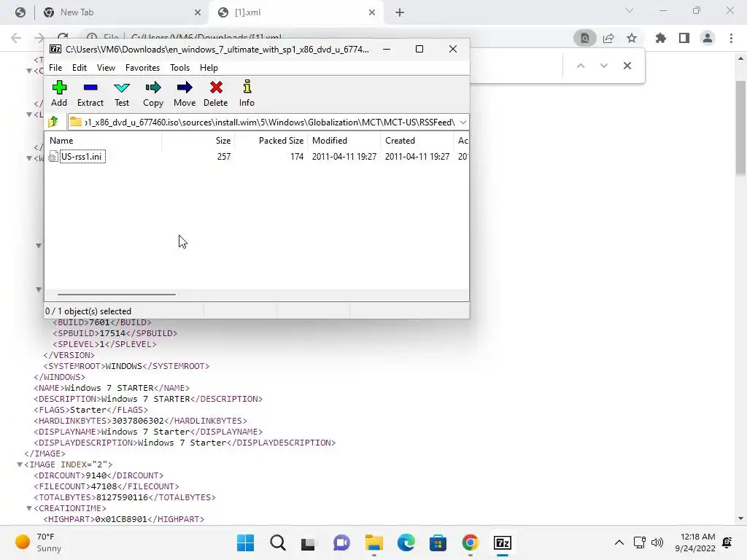Toggle the Chrome side panel

684,38
